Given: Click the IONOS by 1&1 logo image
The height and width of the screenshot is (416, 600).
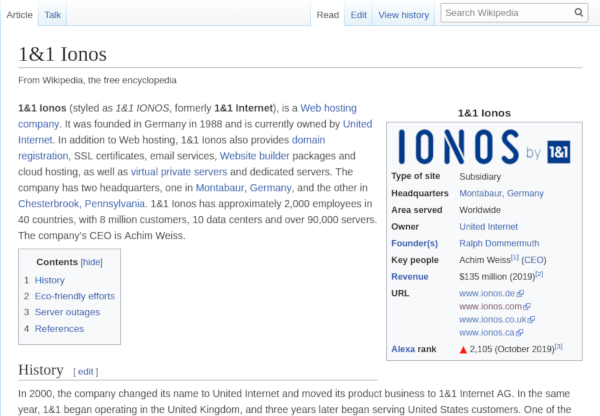Looking at the screenshot, I should [484, 147].
